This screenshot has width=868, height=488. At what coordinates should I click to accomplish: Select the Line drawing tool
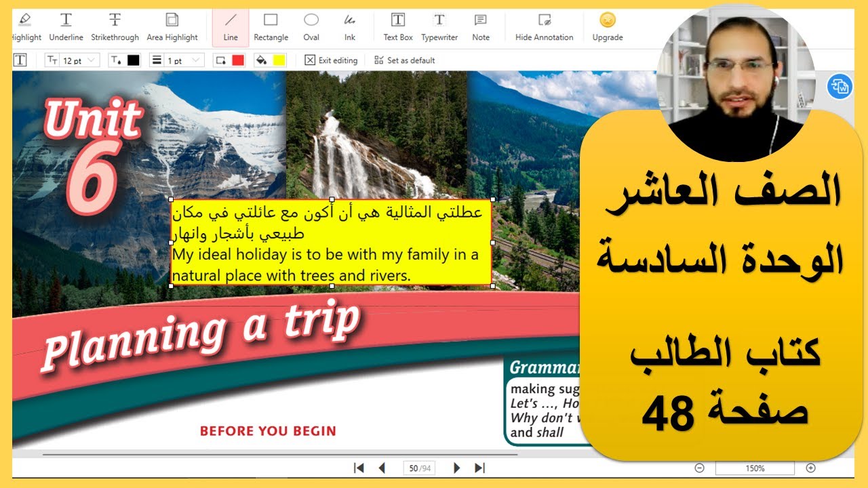coord(231,27)
